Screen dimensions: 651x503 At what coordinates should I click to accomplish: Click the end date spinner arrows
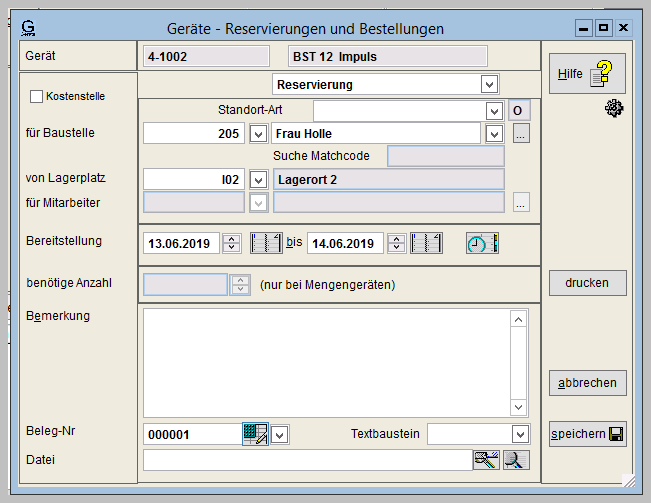point(396,243)
